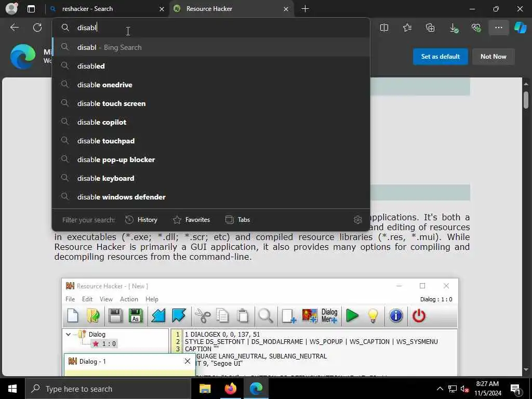The width and height of the screenshot is (532, 399).
Task: Choose the disable copilot suggestion
Action: [x=211, y=122]
